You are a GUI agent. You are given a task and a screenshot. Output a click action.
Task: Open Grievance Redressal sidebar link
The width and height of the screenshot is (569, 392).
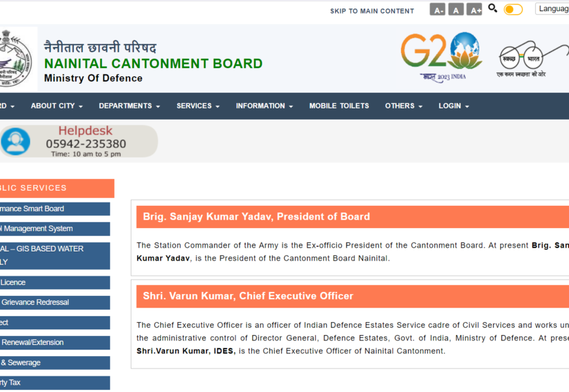tap(55, 302)
